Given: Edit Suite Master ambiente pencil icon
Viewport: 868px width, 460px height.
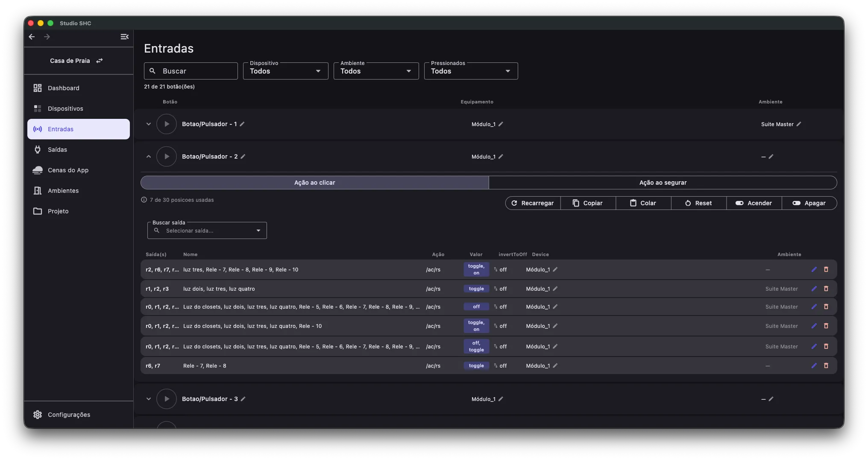Looking at the screenshot, I should pos(799,124).
